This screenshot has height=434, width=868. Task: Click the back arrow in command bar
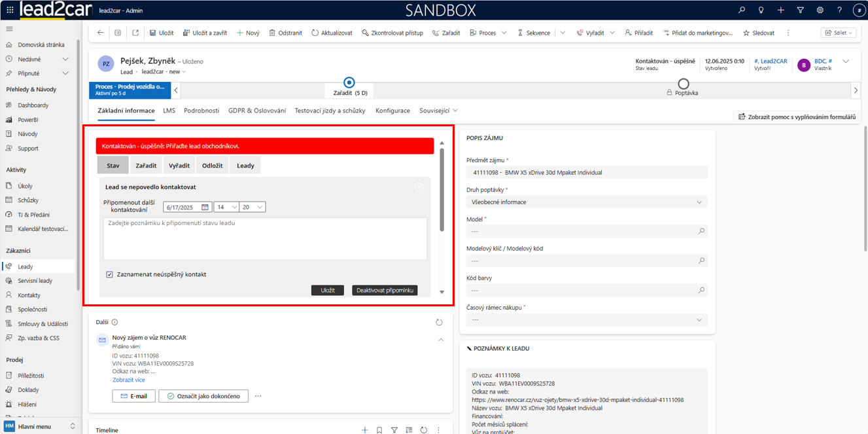[x=100, y=33]
